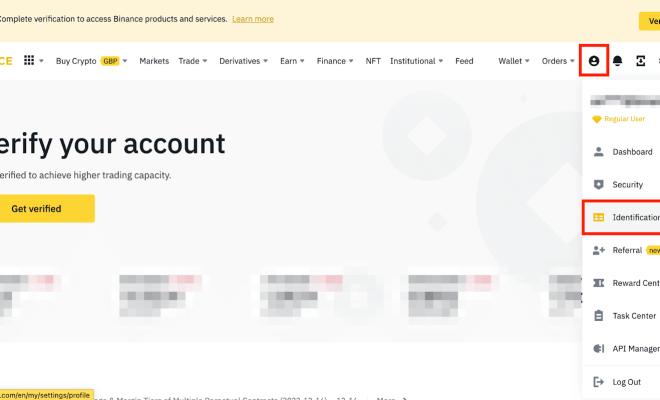Click the Get verified button
Image resolution: width=660 pixels, height=400 pixels.
click(47, 208)
